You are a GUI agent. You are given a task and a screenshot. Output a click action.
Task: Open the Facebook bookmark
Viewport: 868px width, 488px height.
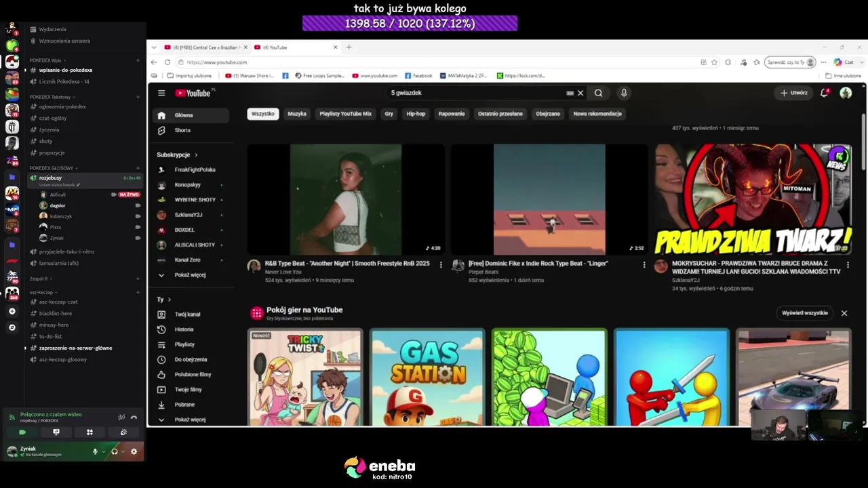[x=418, y=76]
